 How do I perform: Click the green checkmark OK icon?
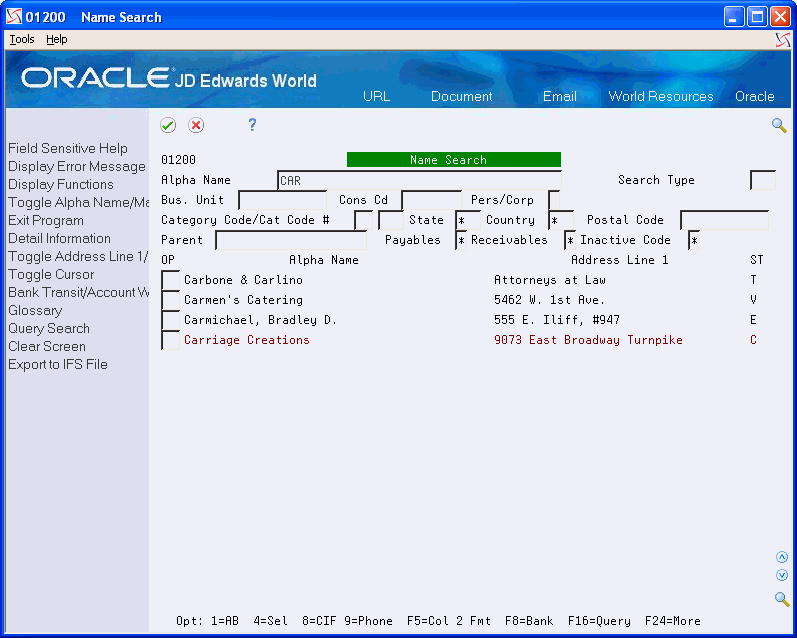[x=168, y=125]
